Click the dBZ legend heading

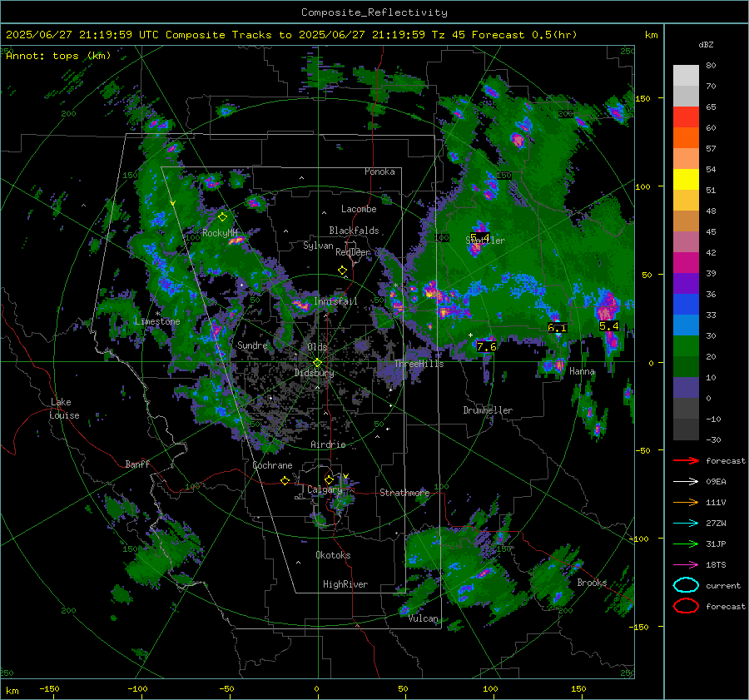(x=706, y=44)
